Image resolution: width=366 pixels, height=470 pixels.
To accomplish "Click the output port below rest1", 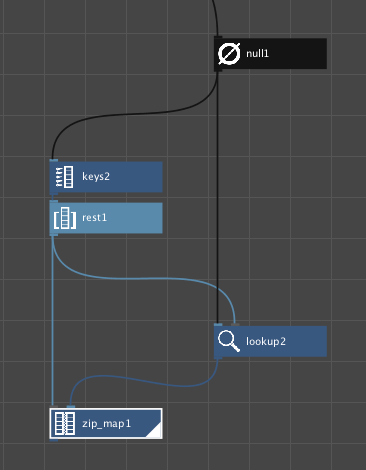I will tap(54, 235).
